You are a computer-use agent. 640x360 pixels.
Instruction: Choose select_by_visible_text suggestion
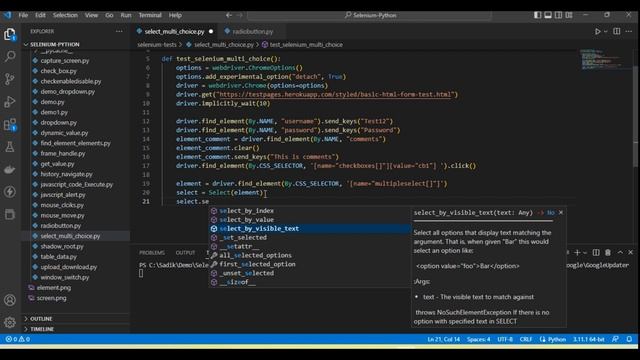tap(310, 229)
